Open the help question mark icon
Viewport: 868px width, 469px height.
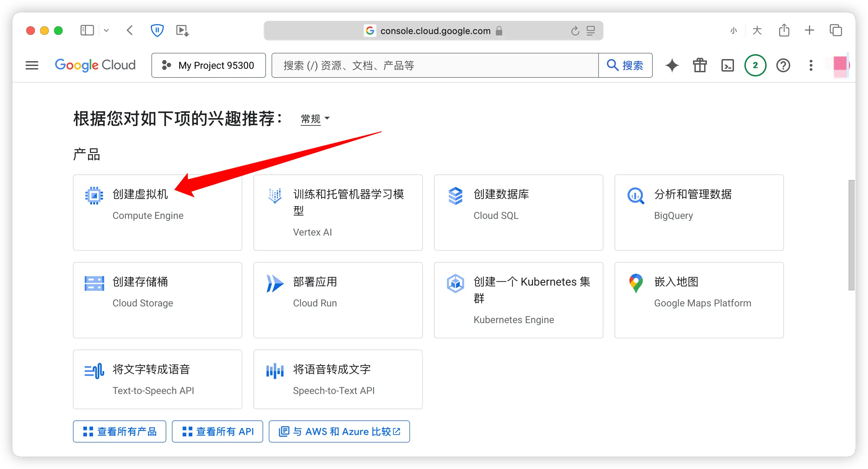click(783, 65)
